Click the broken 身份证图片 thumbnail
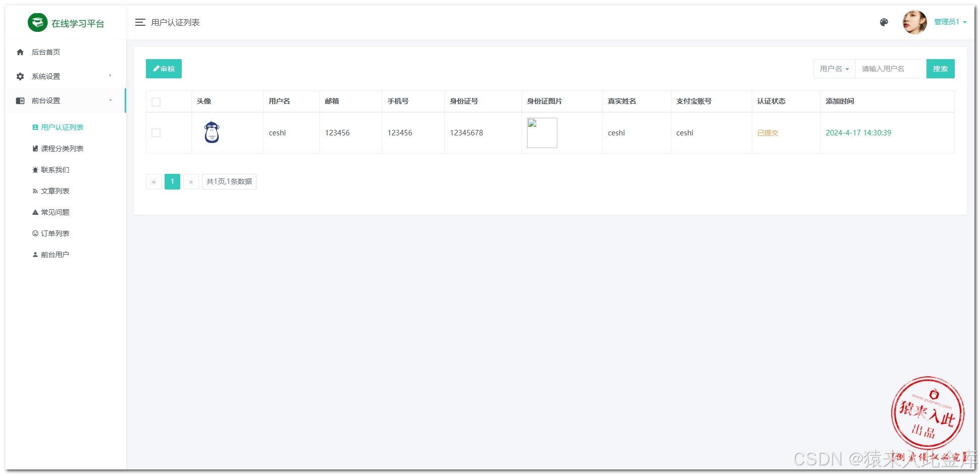Image resolution: width=980 pixels, height=475 pixels. [542, 133]
